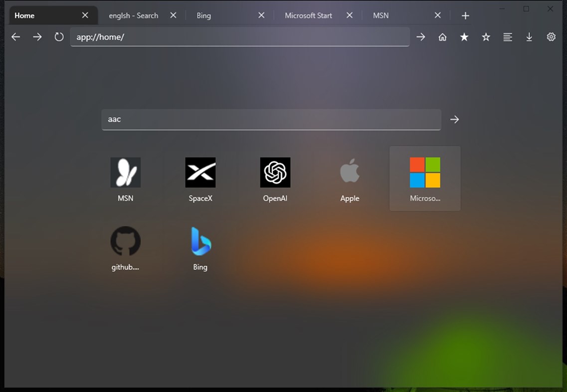567x392 pixels.
Task: Open browser settings with the gear icon
Action: (x=551, y=36)
